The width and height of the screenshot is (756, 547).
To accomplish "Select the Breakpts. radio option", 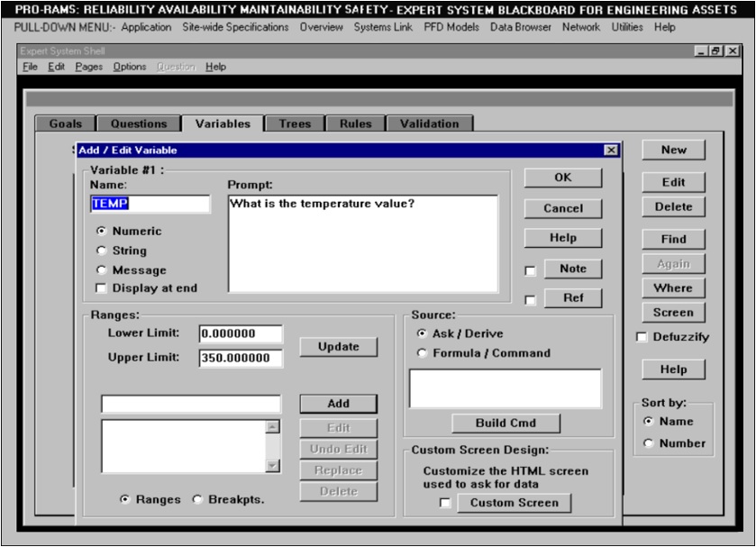I will click(x=197, y=499).
